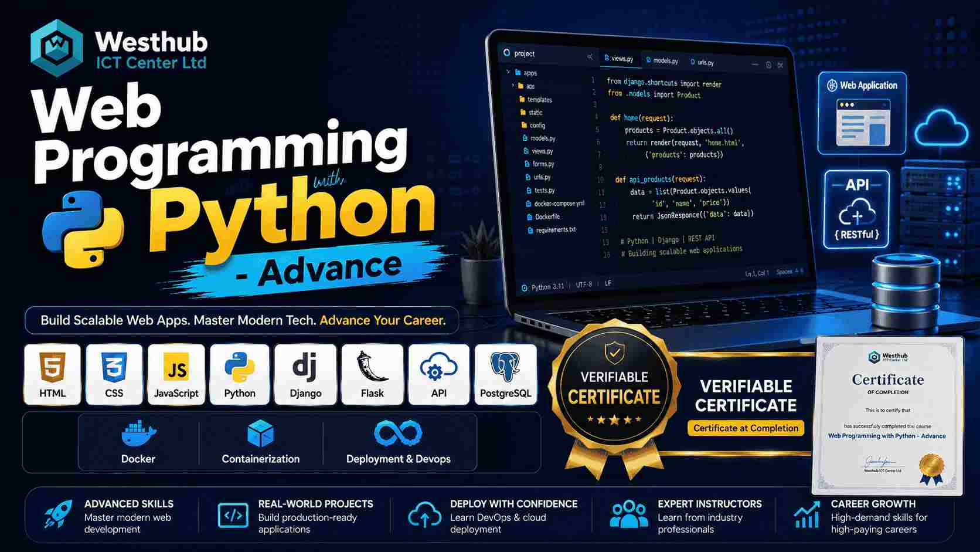Click the Docker whale icon
This screenshot has height=552, width=980.
point(138,434)
